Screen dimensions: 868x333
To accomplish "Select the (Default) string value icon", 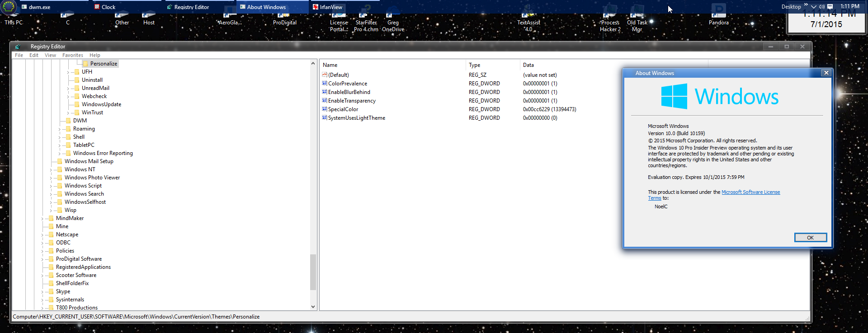I will click(325, 75).
